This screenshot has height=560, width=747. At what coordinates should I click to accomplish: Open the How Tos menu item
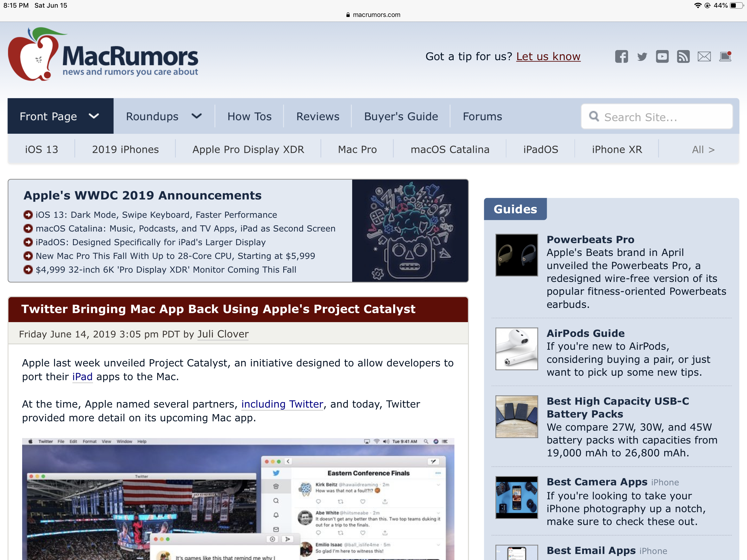[249, 116]
